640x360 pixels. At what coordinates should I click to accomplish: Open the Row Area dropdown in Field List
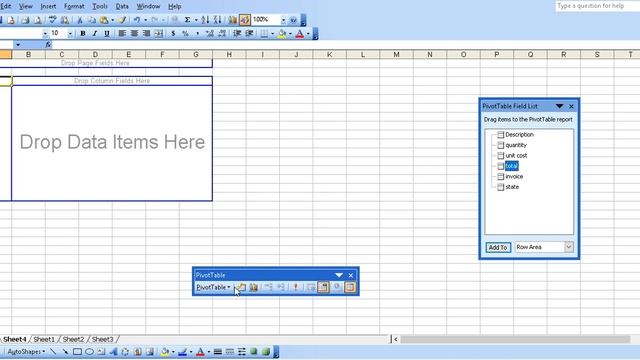569,247
